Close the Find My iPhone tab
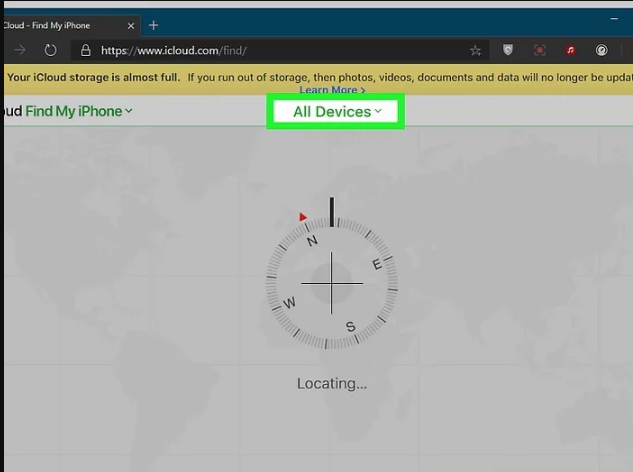 (131, 26)
